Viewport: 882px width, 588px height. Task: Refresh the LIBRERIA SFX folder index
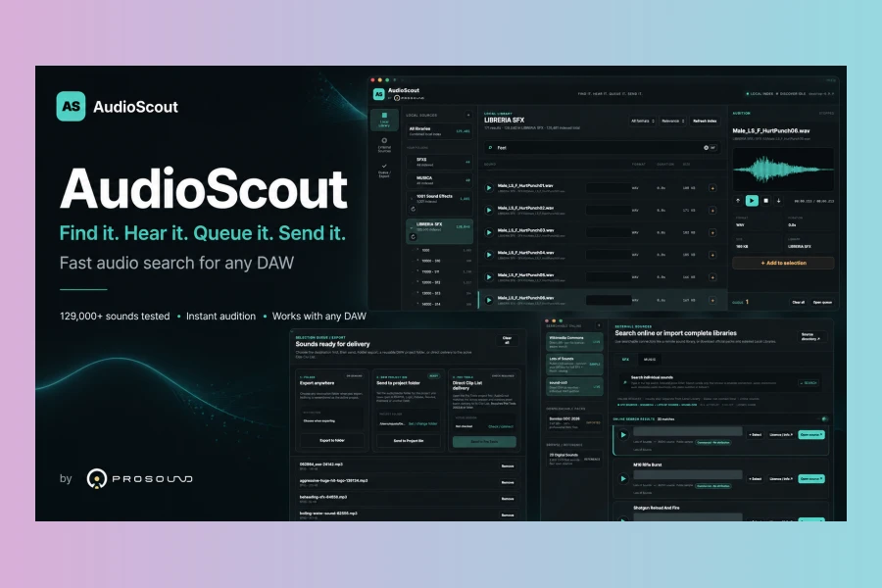point(413,237)
